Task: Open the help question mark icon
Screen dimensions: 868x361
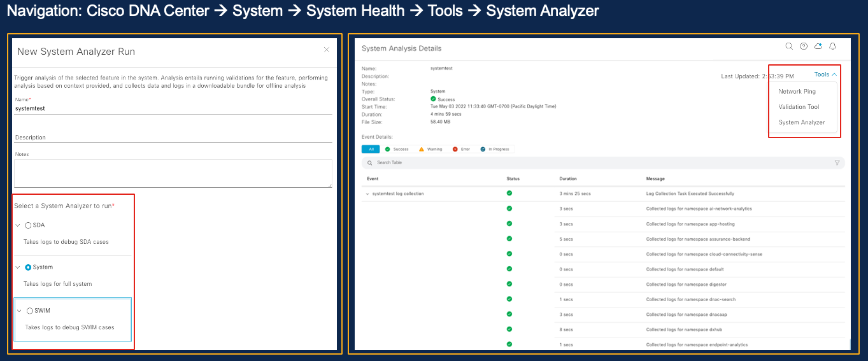Action: (804, 46)
